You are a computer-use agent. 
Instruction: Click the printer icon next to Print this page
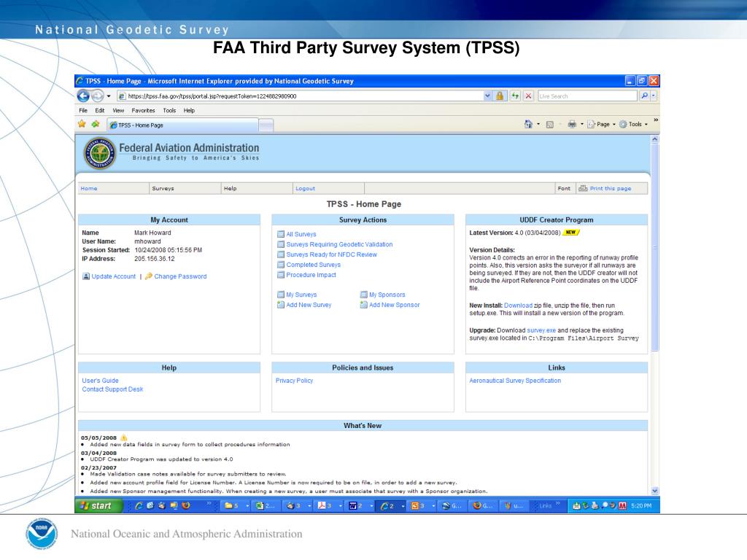pyautogui.click(x=583, y=189)
